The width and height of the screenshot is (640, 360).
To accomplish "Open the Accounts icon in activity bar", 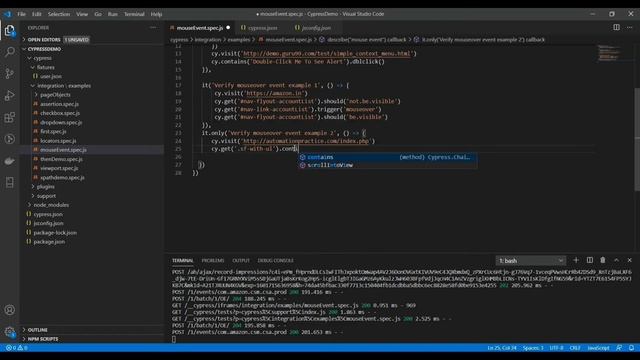I will point(9,310).
